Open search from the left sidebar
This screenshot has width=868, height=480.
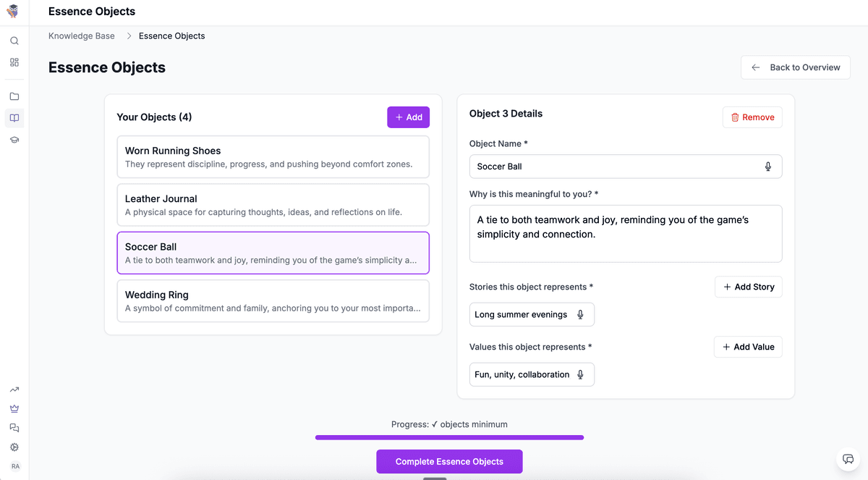pyautogui.click(x=14, y=41)
